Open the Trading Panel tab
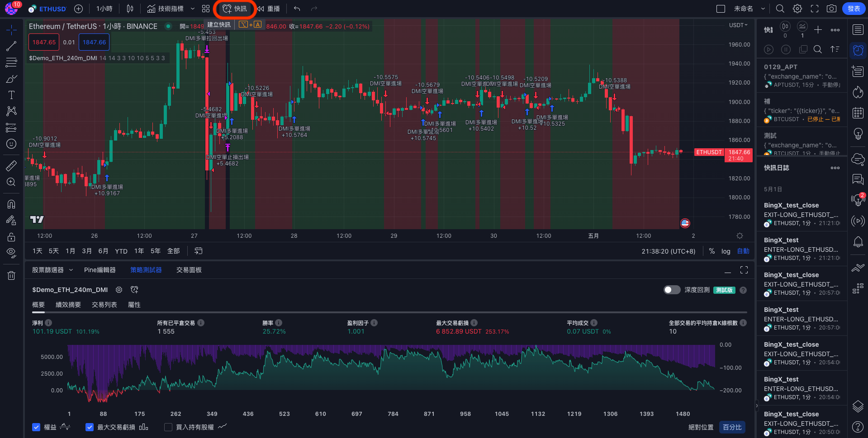 tap(189, 270)
